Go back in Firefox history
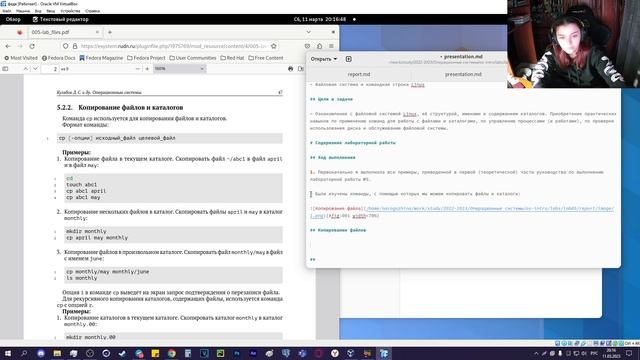This screenshot has width=640, height=360. [x=8, y=46]
